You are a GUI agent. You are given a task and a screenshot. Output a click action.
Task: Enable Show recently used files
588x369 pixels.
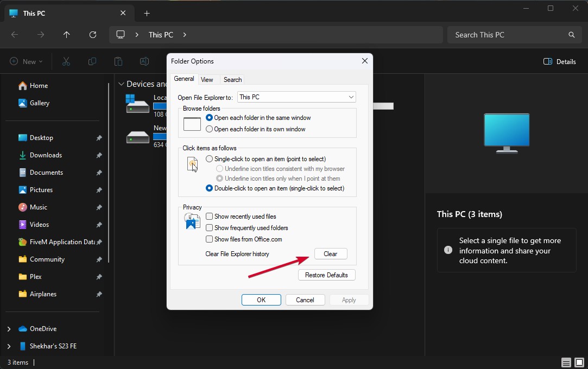coord(209,216)
